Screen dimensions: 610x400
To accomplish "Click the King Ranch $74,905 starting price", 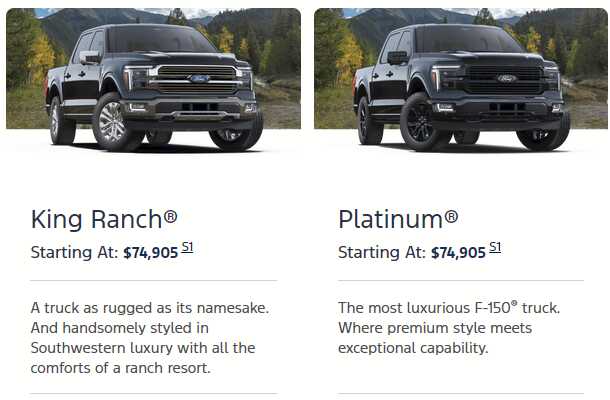I will pyautogui.click(x=151, y=253).
